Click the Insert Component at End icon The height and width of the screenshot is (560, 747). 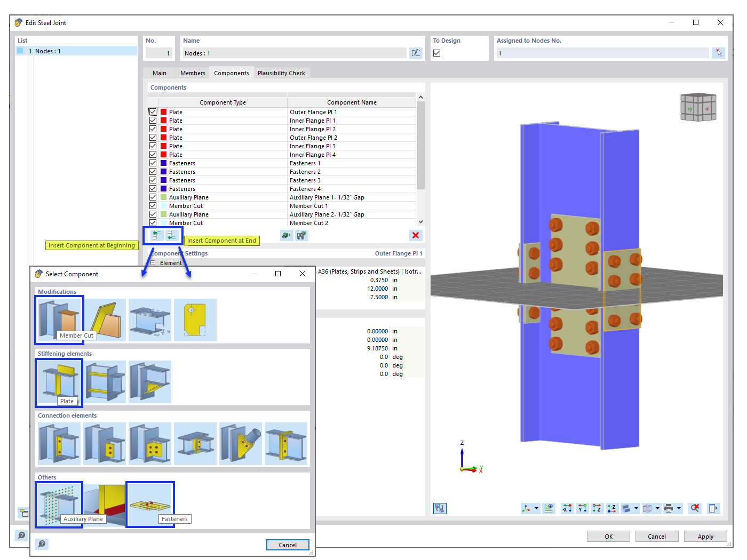click(171, 235)
